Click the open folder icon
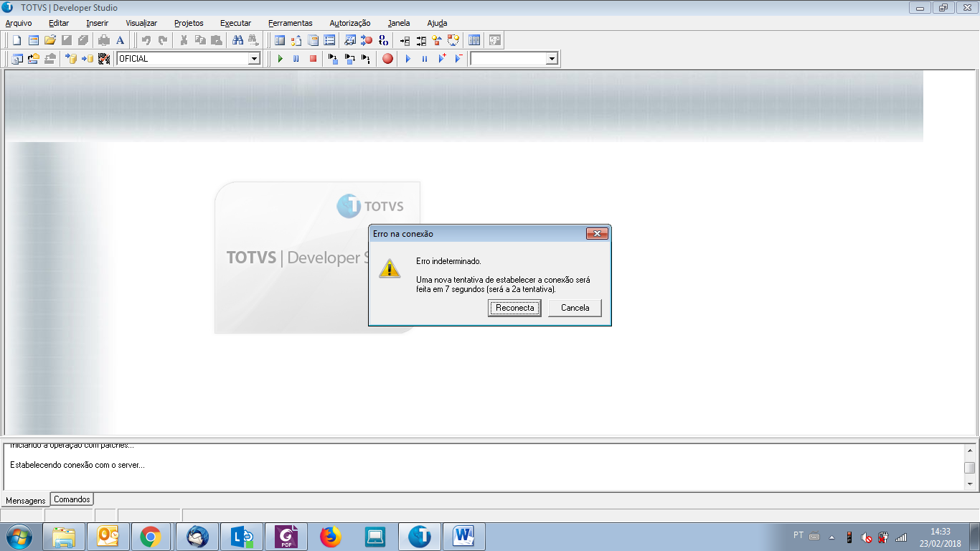This screenshot has width=980, height=551. click(50, 40)
